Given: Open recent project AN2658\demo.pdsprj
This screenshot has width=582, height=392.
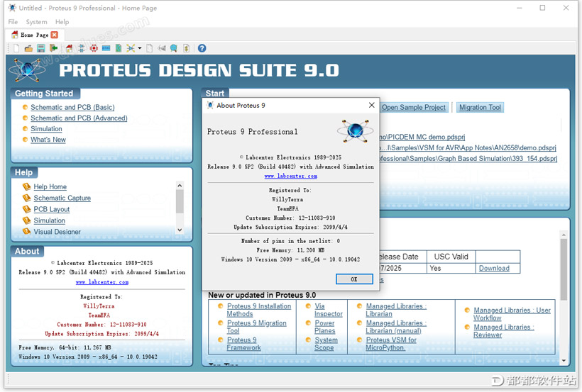Looking at the screenshot, I should 468,147.
